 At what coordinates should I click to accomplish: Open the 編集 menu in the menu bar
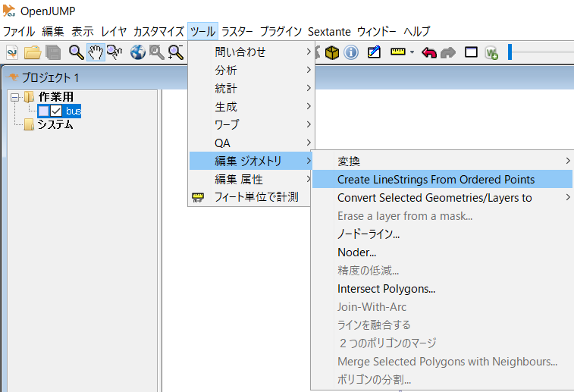(x=53, y=32)
